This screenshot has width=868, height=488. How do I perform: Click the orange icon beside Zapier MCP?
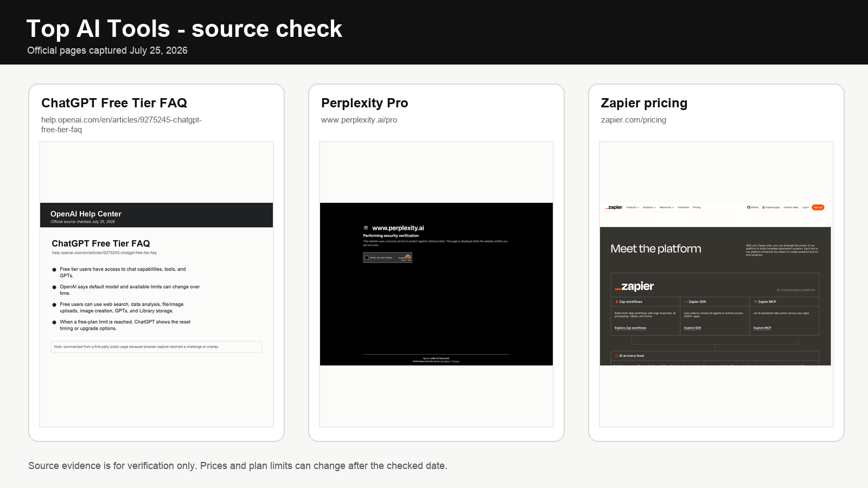755,301
